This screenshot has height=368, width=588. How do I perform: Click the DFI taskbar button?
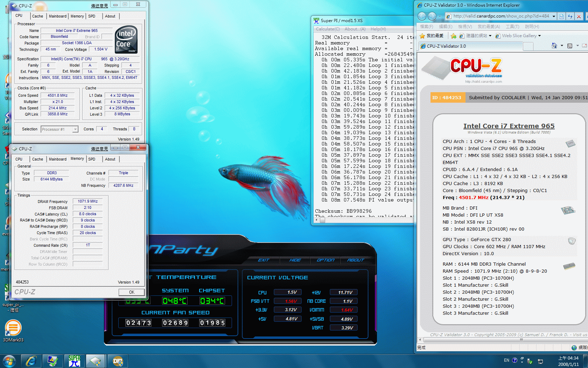pyautogui.click(x=118, y=361)
